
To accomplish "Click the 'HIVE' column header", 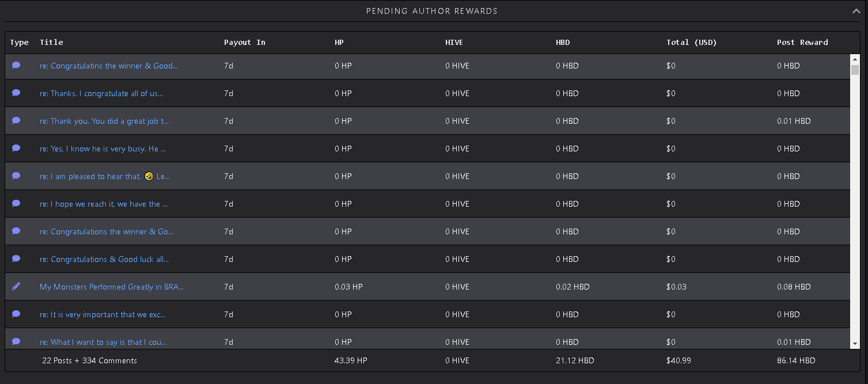I will coord(454,43).
